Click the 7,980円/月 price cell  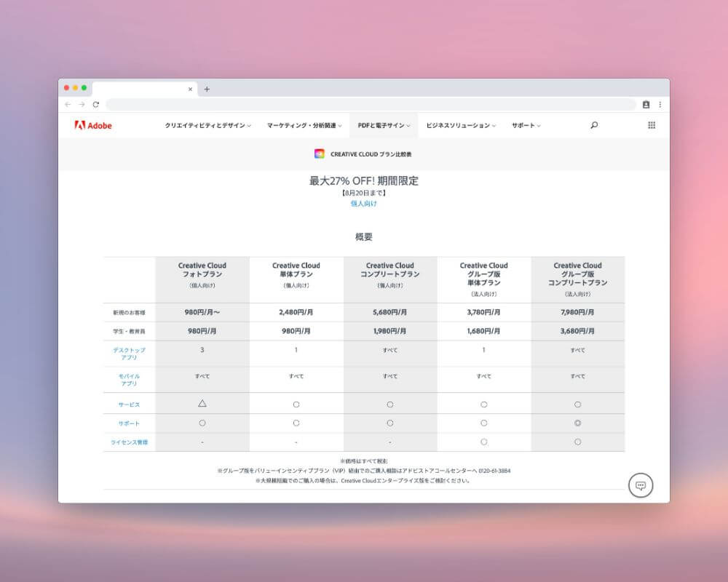577,312
